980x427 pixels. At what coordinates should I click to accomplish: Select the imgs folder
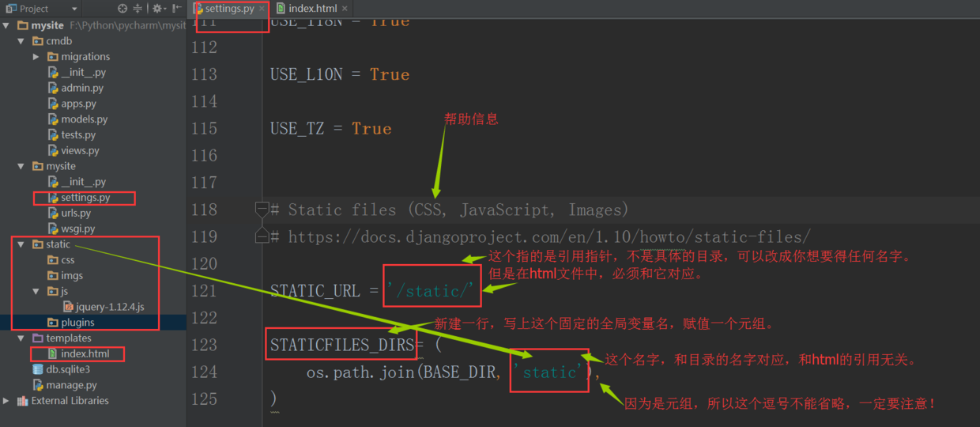(x=65, y=276)
